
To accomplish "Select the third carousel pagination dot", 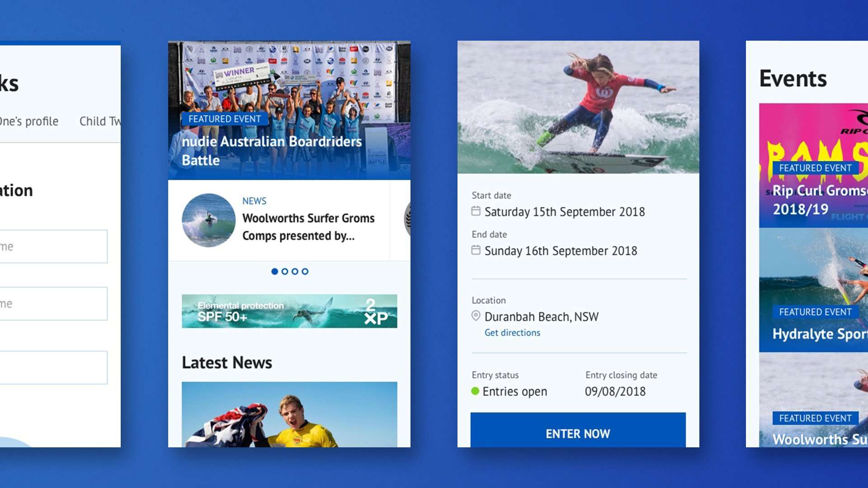I will point(295,272).
